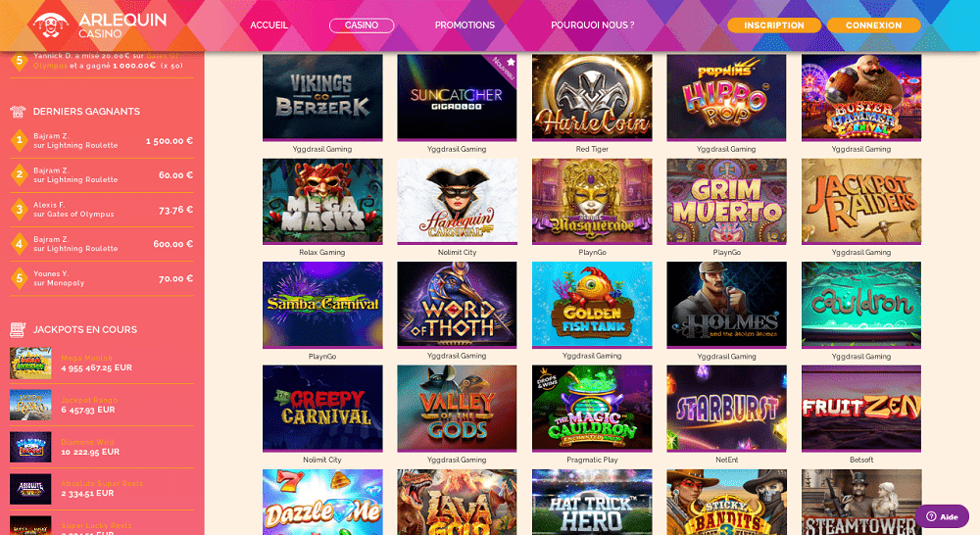Play the Golden Fish Tank game
Image resolution: width=980 pixels, height=535 pixels.
pos(592,305)
